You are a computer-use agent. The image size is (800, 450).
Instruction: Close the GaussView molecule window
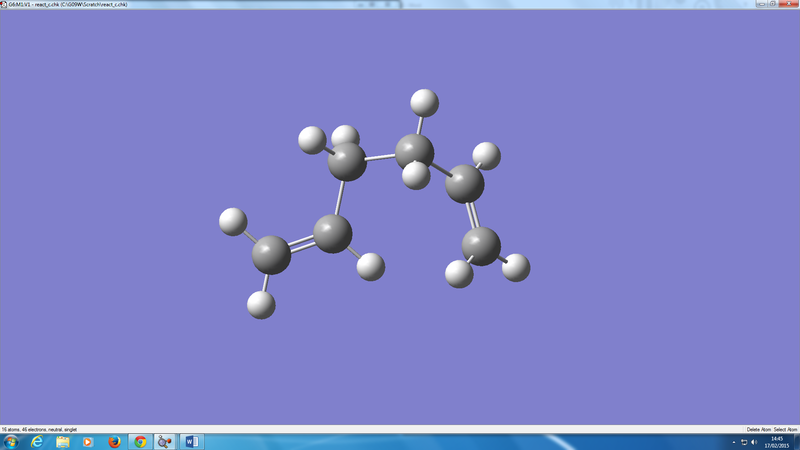click(789, 4)
